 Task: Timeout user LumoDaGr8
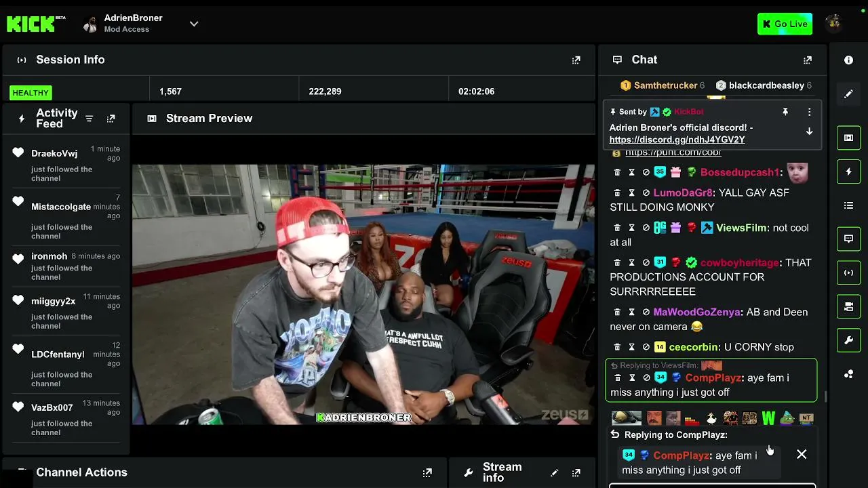click(x=631, y=193)
